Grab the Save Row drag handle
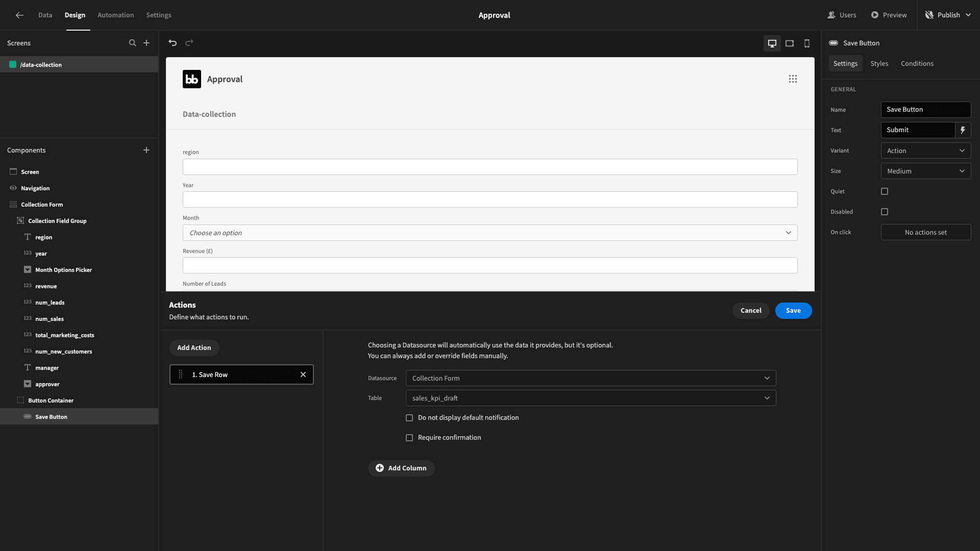The height and width of the screenshot is (551, 980). 180,374
